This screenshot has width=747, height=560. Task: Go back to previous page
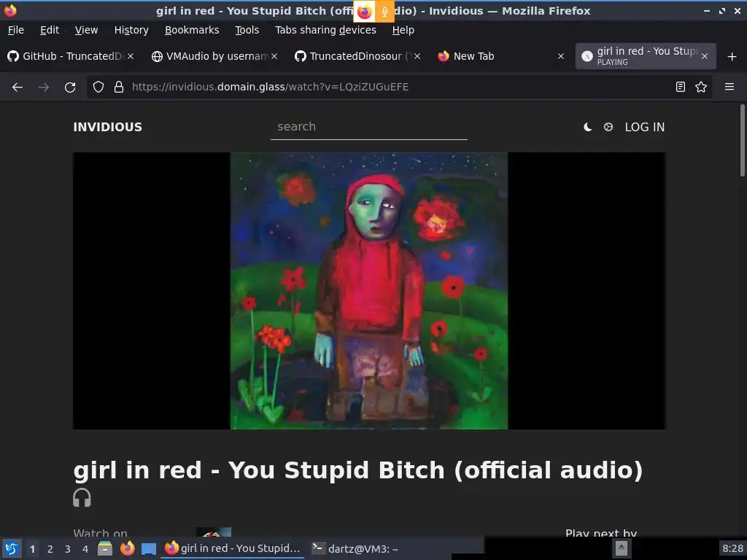pos(18,87)
